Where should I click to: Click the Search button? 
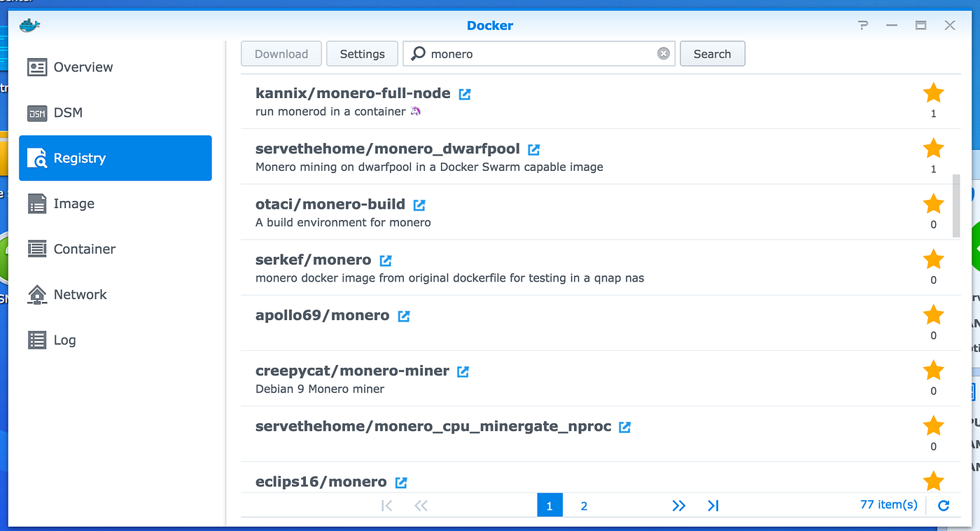(713, 54)
